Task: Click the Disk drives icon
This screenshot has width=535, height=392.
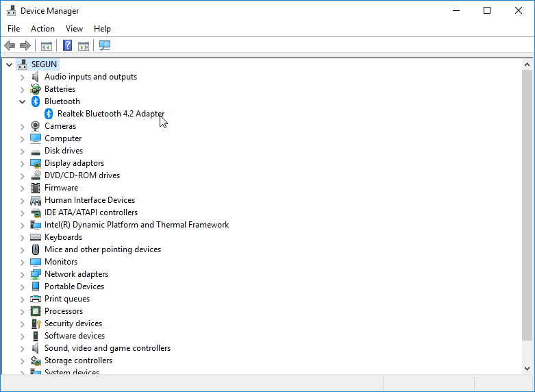Action: click(36, 151)
